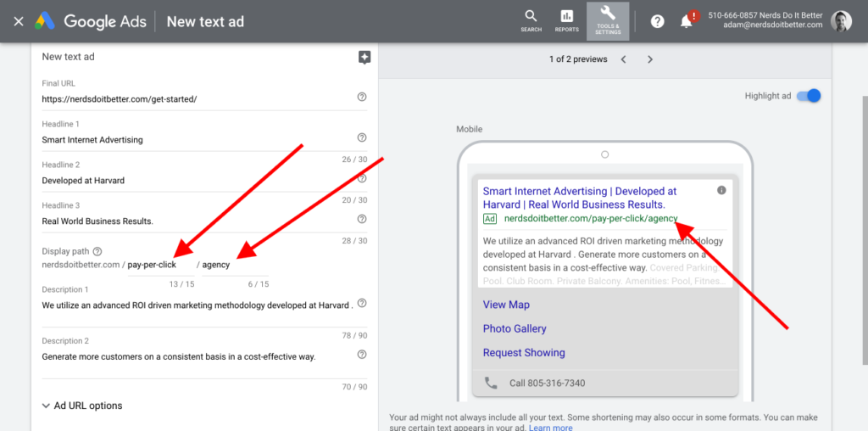Click the New text ad page title
This screenshot has width=868, height=431.
click(205, 21)
